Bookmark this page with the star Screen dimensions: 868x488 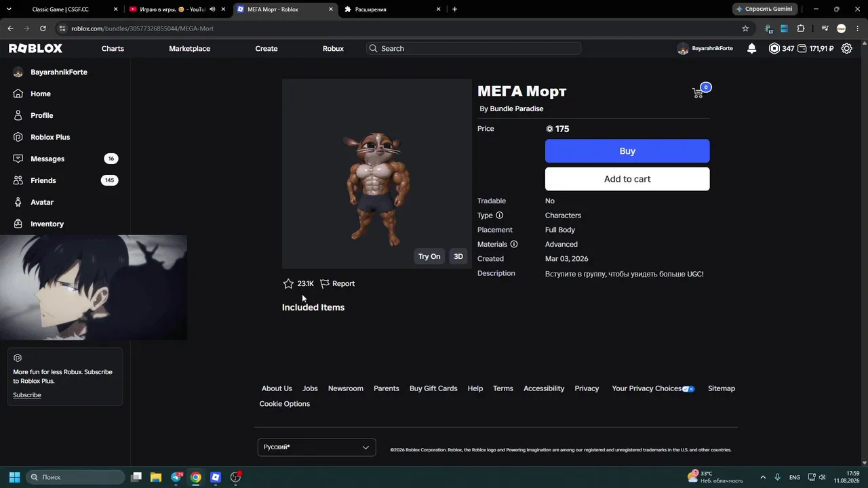(745, 28)
